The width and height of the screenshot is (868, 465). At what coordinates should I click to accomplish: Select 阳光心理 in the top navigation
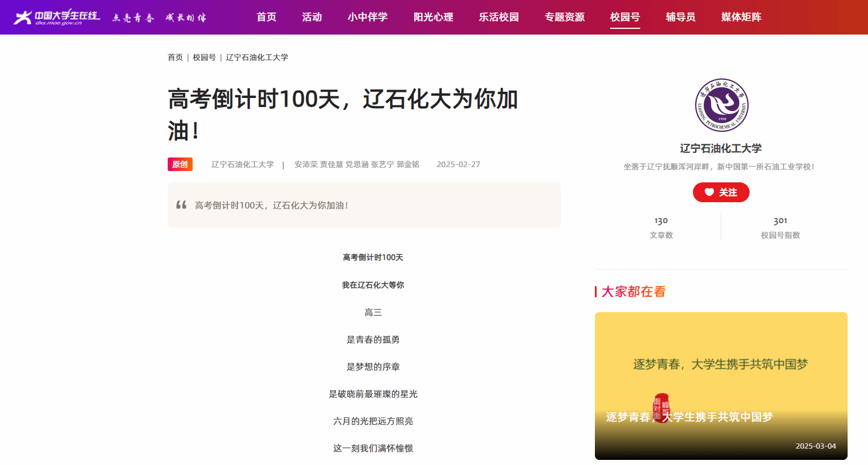coord(433,17)
